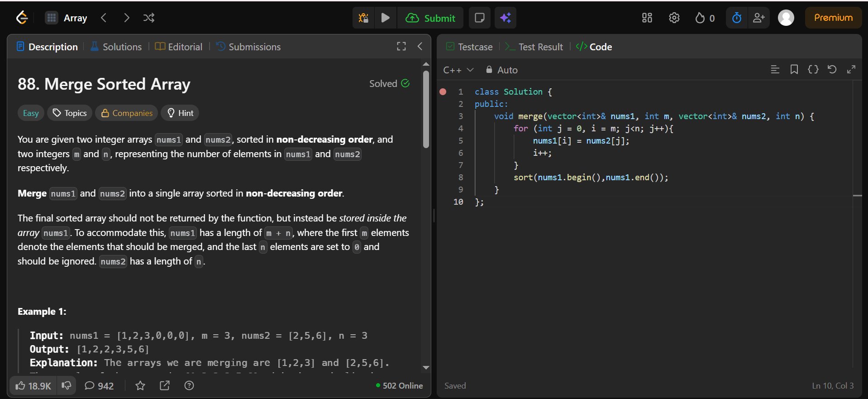Toggle the thumbs up like button
The height and width of the screenshot is (399, 868).
[33, 385]
